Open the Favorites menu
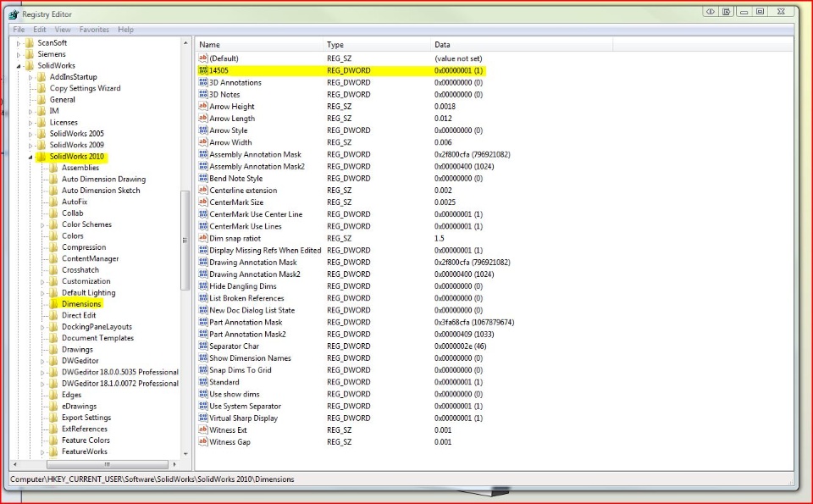The image size is (813, 504). [94, 30]
